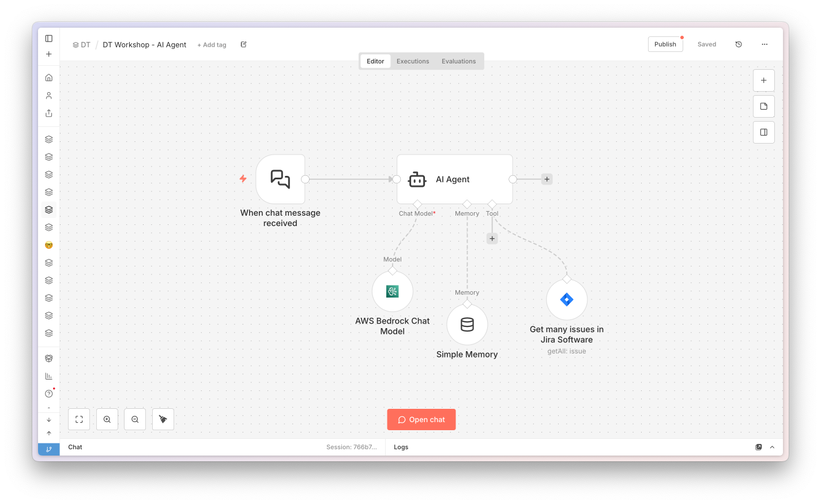Viewport: 821px width, 504px height.
Task: Select the chat trigger node
Action: [x=281, y=179]
